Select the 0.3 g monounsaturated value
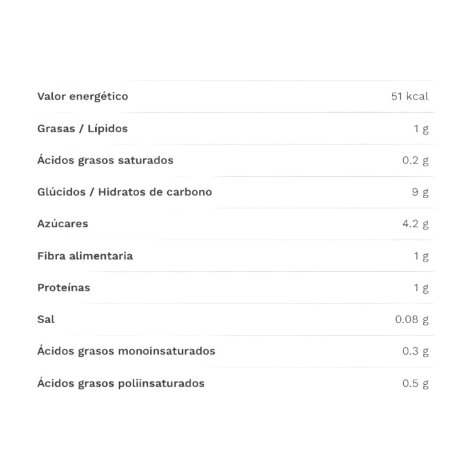476x476 pixels. (415, 351)
